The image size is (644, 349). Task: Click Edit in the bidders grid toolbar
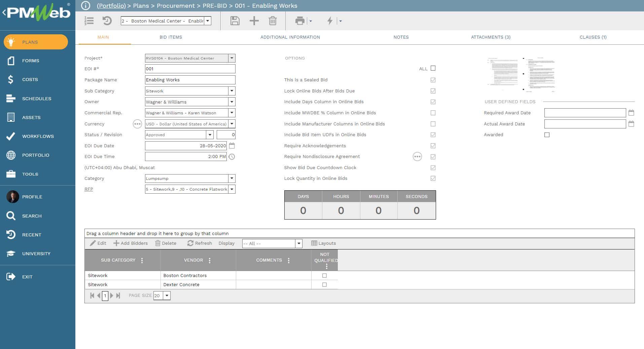click(98, 243)
